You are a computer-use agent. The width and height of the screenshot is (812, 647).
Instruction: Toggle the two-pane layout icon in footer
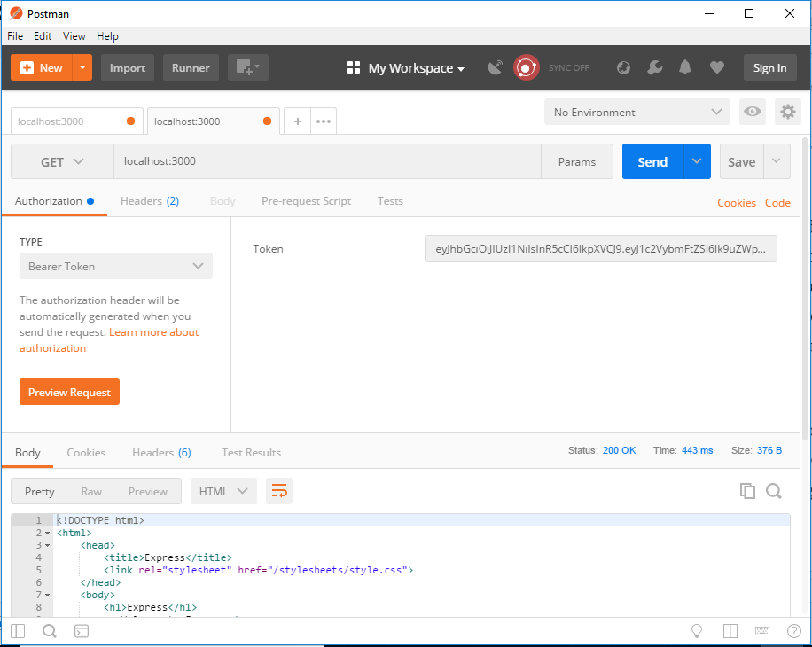[x=729, y=630]
